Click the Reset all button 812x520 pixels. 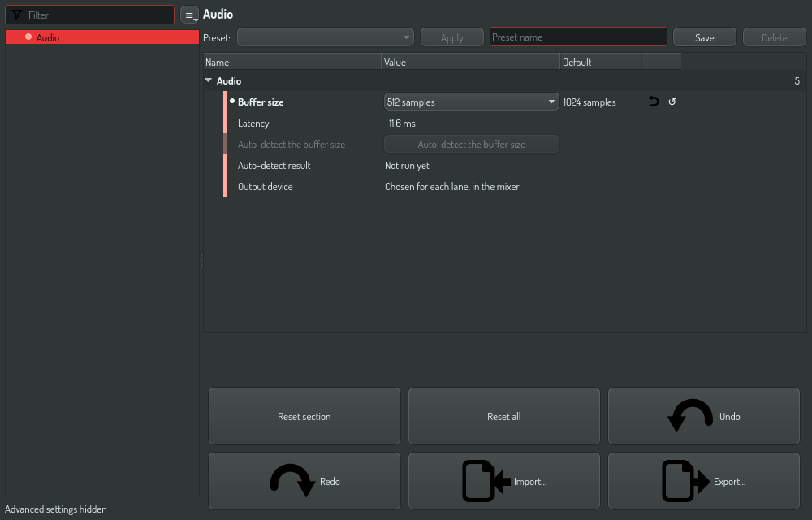click(x=504, y=416)
